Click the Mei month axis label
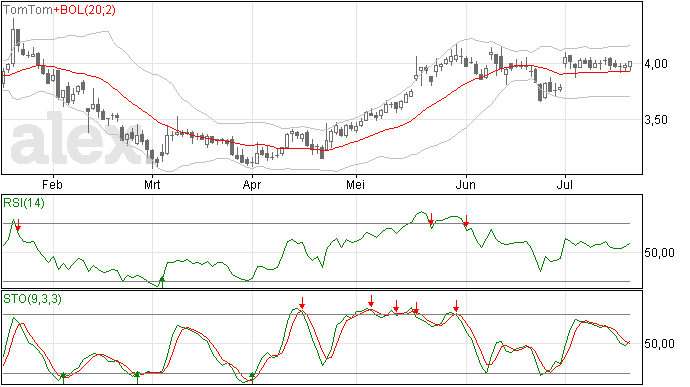Image resolution: width=690 pixels, height=387 pixels. point(355,184)
